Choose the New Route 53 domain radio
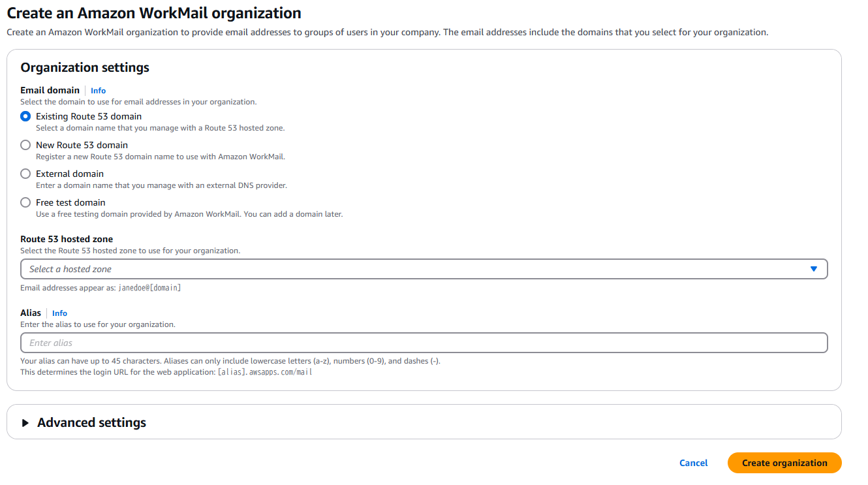Image resolution: width=868 pixels, height=485 pixels. [25, 145]
